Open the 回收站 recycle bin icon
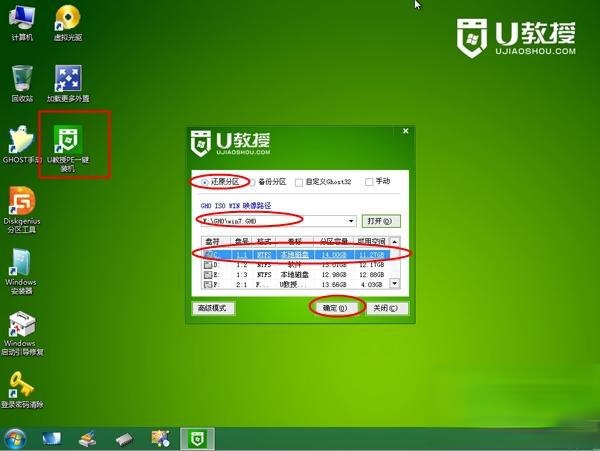The image size is (600, 451). (x=22, y=83)
